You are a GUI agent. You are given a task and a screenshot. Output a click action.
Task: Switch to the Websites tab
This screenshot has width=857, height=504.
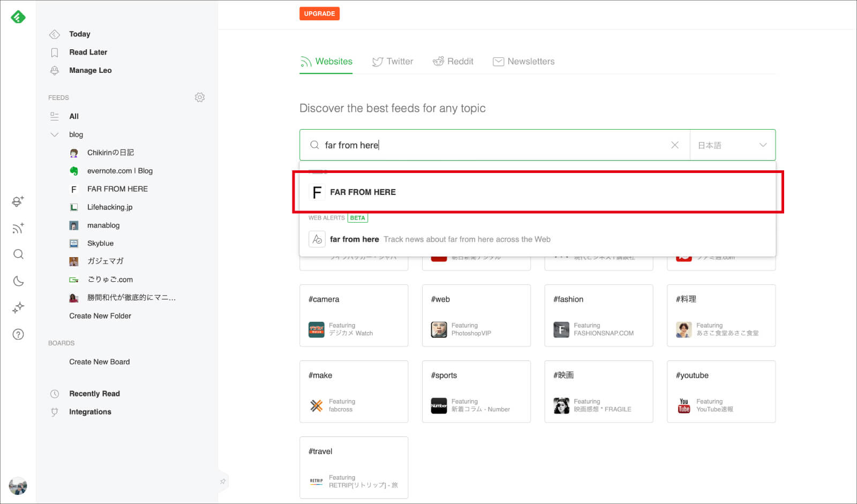coord(326,62)
